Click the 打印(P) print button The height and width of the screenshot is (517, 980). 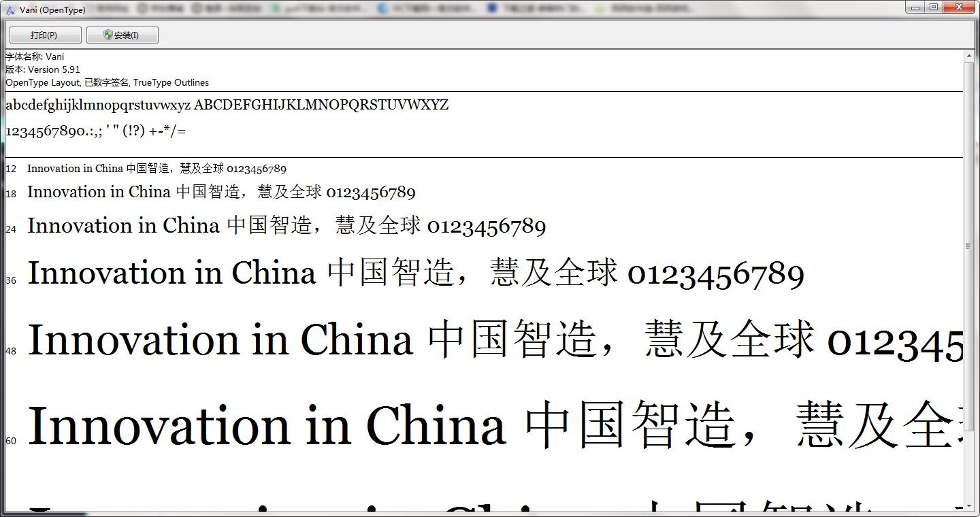(x=45, y=35)
